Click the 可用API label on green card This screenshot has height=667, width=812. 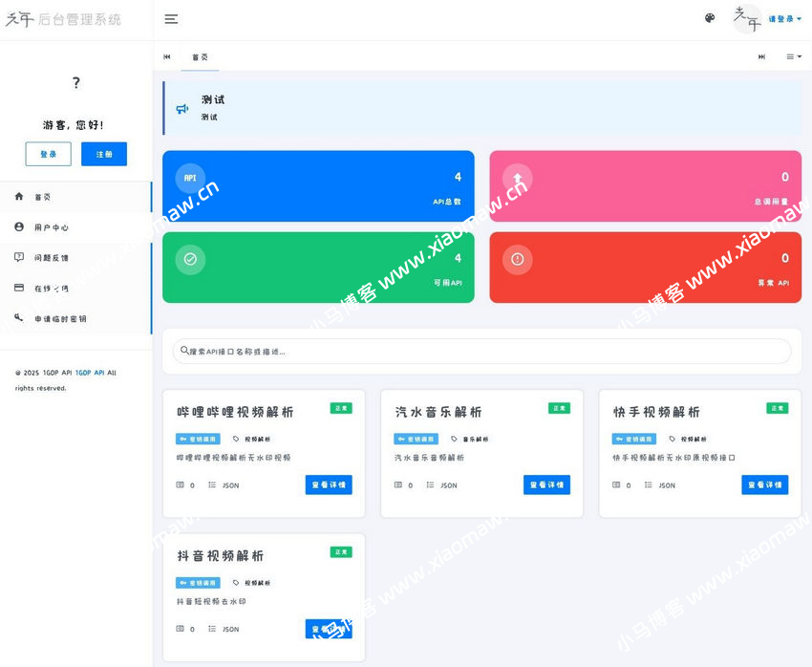[447, 283]
